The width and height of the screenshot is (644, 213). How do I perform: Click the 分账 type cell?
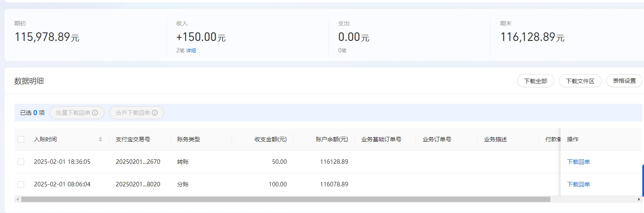coord(183,184)
